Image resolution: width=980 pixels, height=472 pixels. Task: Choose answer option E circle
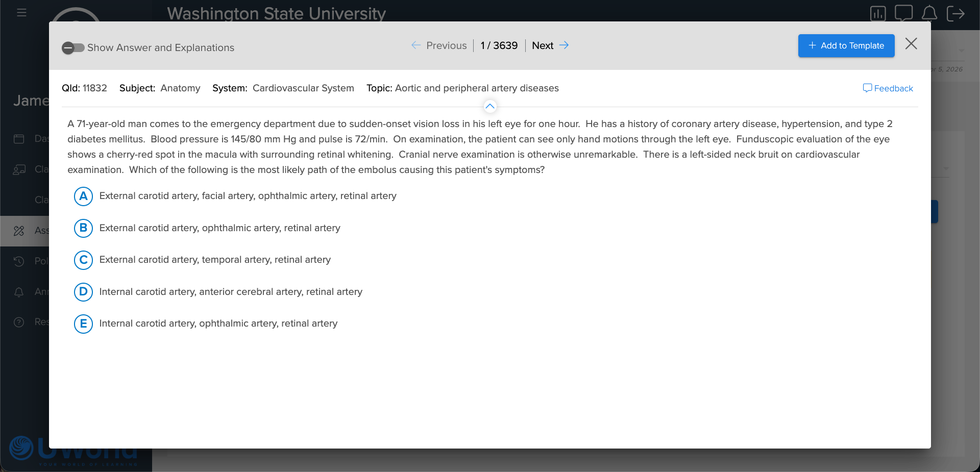[x=83, y=324]
